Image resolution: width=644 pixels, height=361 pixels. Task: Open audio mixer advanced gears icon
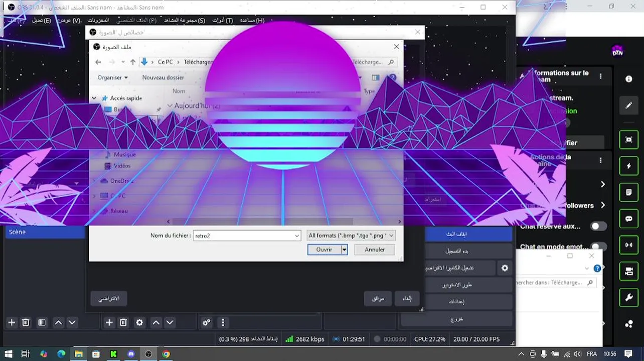(x=206, y=322)
